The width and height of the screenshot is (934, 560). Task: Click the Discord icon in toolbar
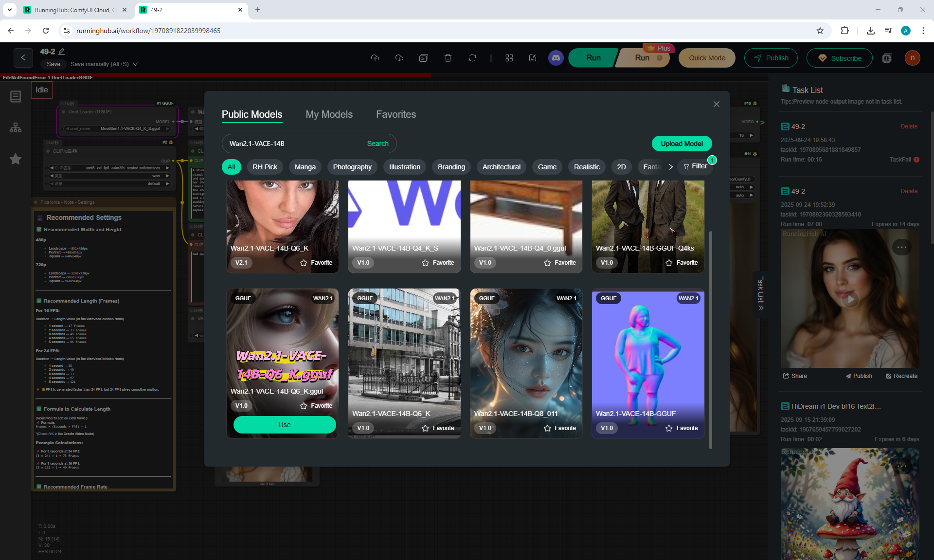pos(556,58)
